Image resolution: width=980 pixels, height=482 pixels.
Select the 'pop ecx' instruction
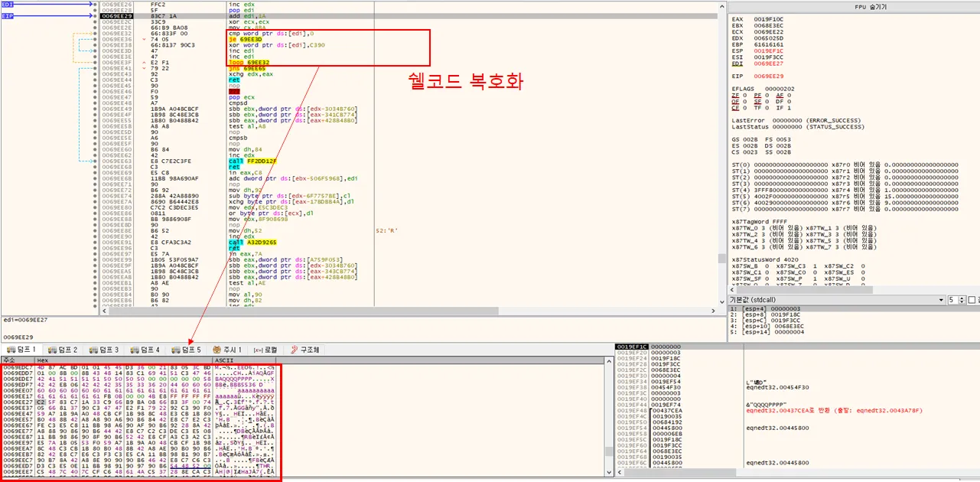coord(241,99)
